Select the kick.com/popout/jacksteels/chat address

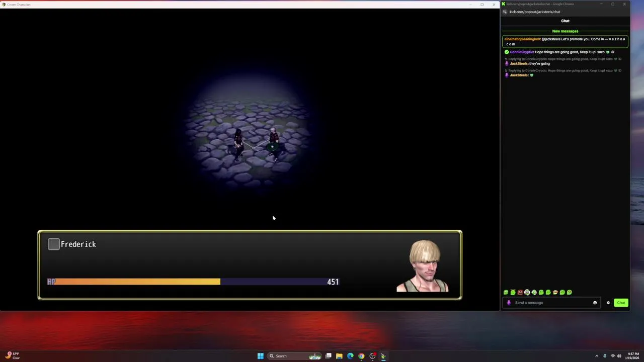click(x=534, y=12)
